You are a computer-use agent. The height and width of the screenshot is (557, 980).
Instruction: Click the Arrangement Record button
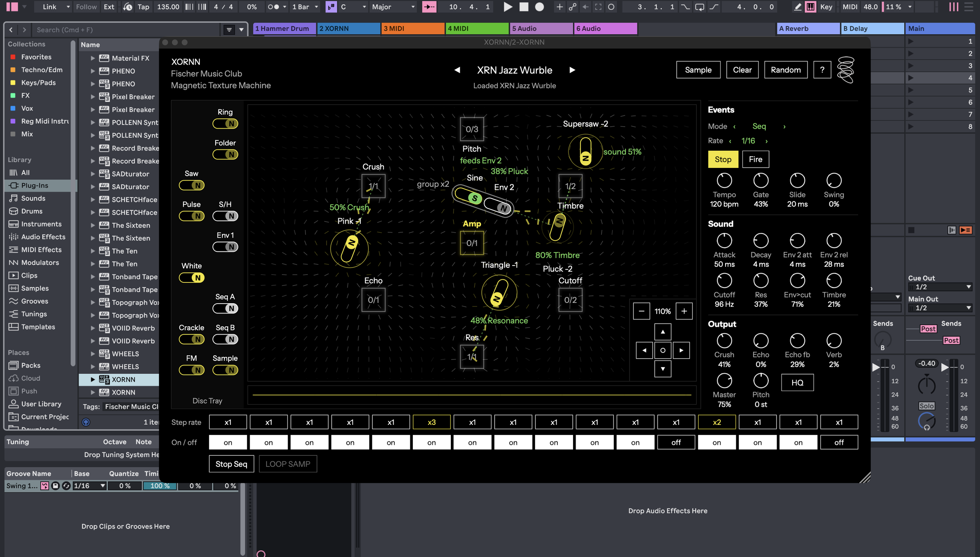point(539,7)
